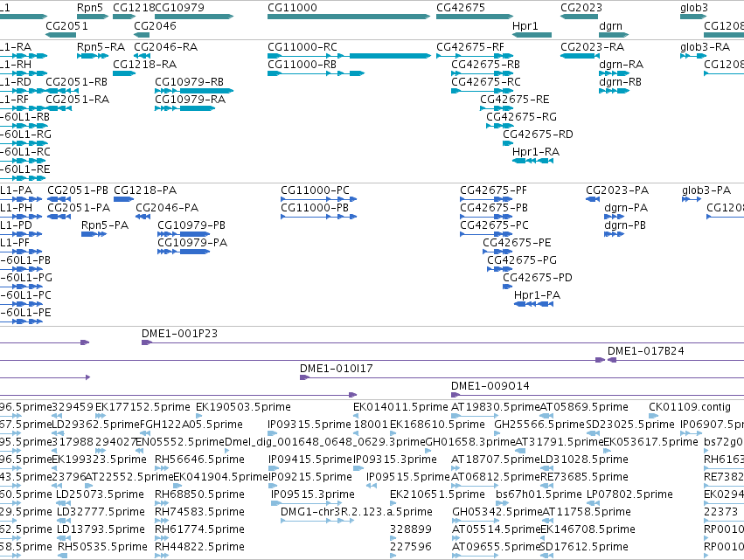Select BAC clone DME1-009O14
Image resolution: width=744 pixels, height=560 pixels.
[x=490, y=386]
